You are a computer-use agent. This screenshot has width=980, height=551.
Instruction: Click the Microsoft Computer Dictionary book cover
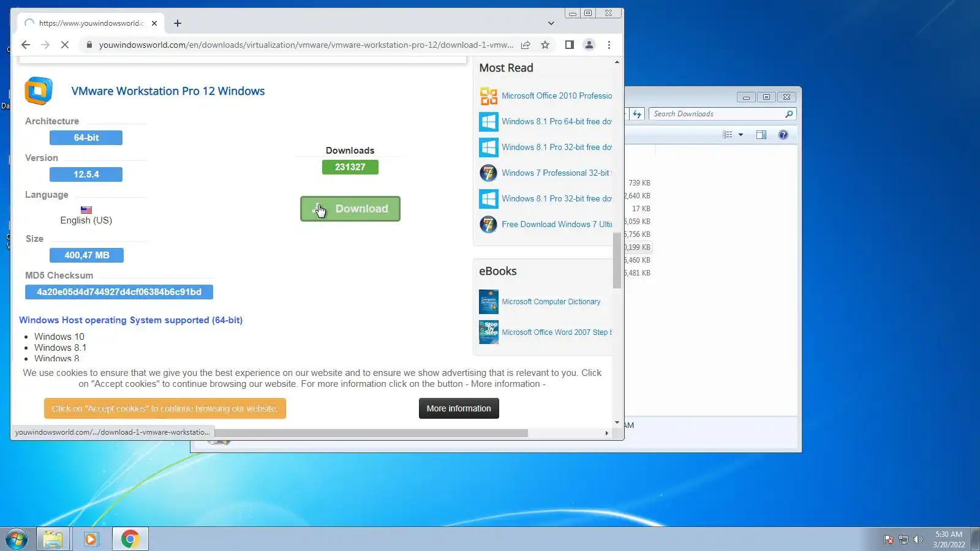pyautogui.click(x=489, y=302)
